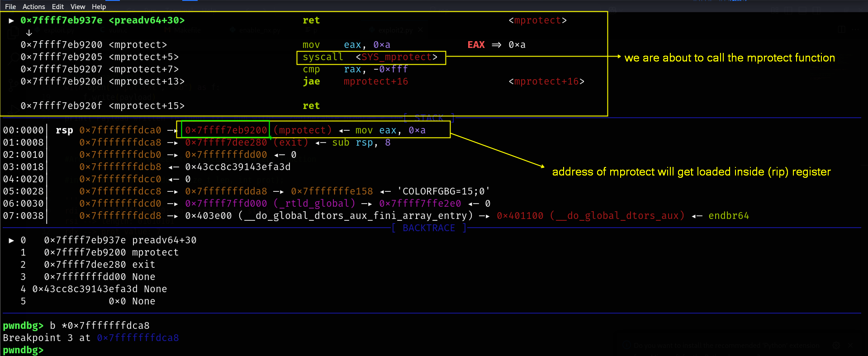Click the 'COLORFGBG=15;0' string on stack
The width and height of the screenshot is (868, 356).
[446, 191]
